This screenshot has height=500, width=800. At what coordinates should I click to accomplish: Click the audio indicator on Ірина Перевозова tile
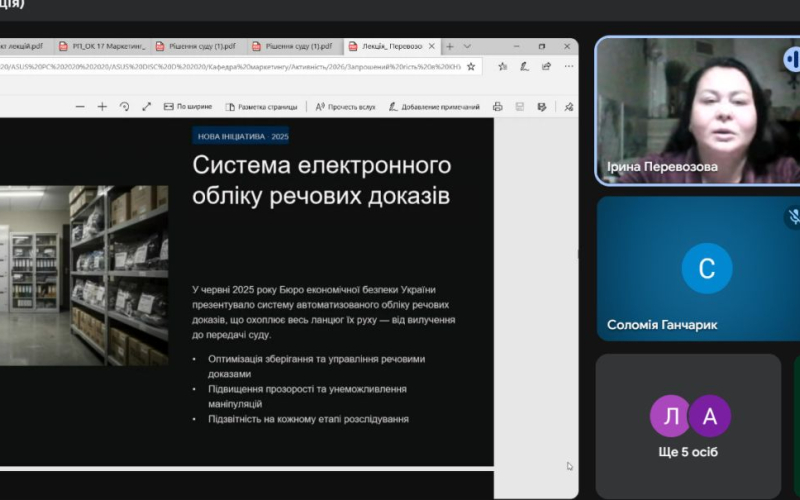click(x=792, y=59)
